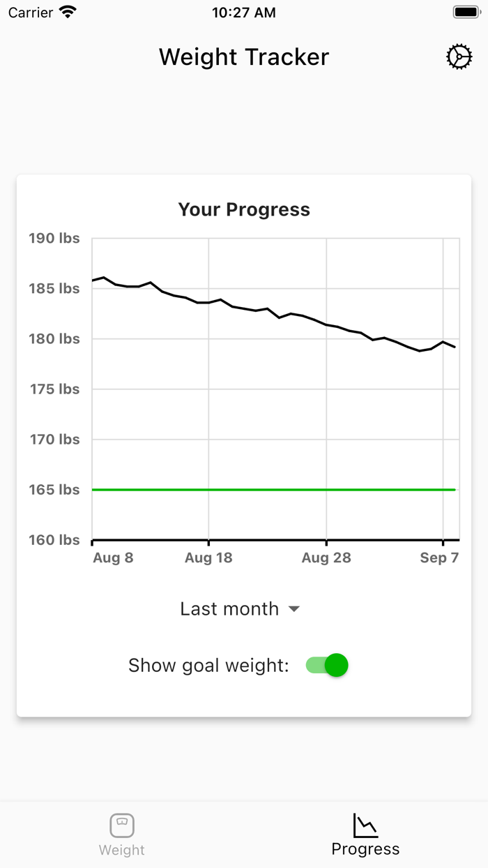Viewport: 488px width, 868px height.
Task: Click the green 165 lbs goal line
Action: coord(272,490)
